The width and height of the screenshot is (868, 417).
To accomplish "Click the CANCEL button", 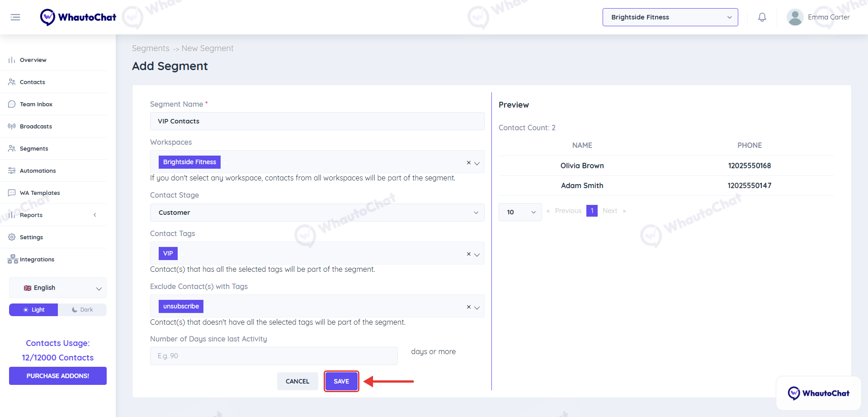I will pyautogui.click(x=297, y=381).
